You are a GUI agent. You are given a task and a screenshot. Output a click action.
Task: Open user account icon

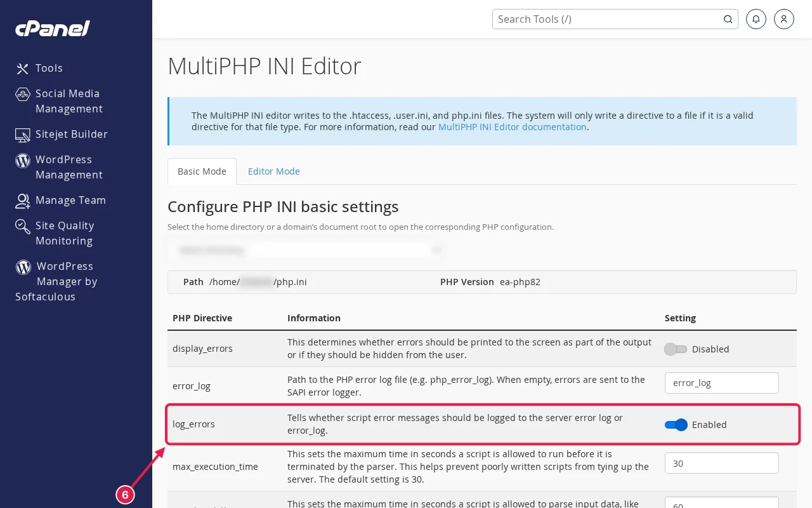click(783, 19)
